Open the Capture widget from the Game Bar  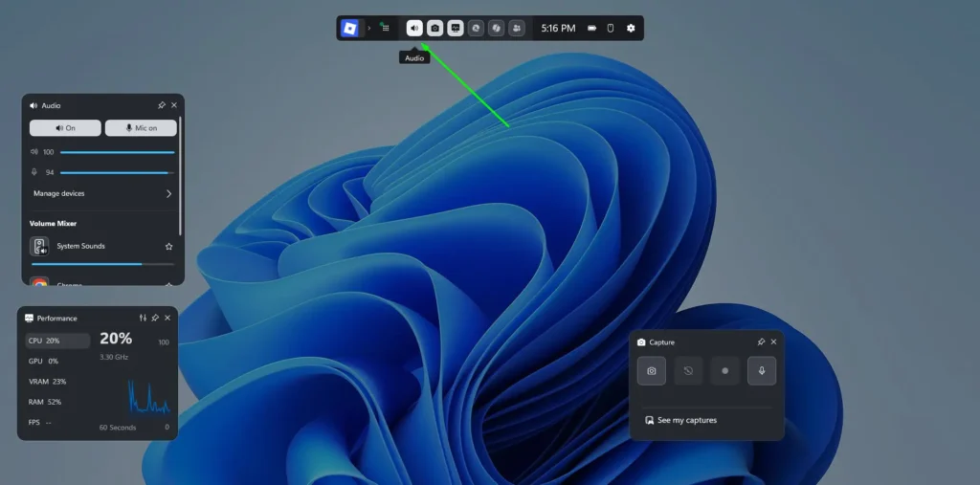coord(434,29)
